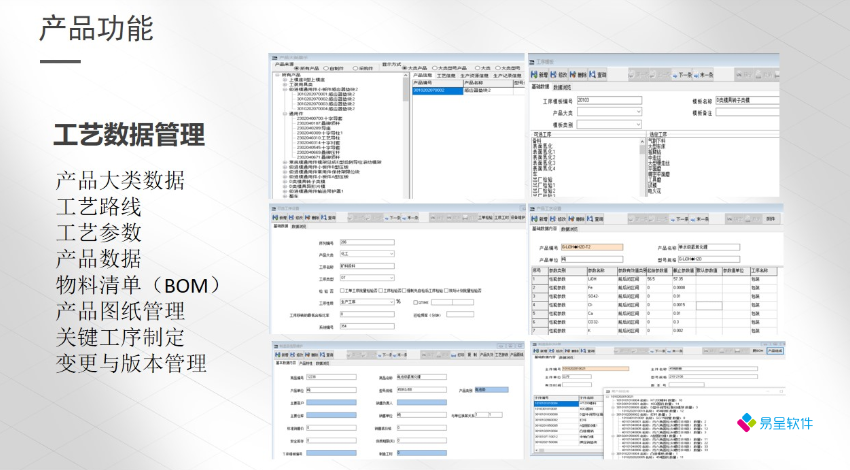Click orange 产品编号 field in parameter window

(592, 247)
